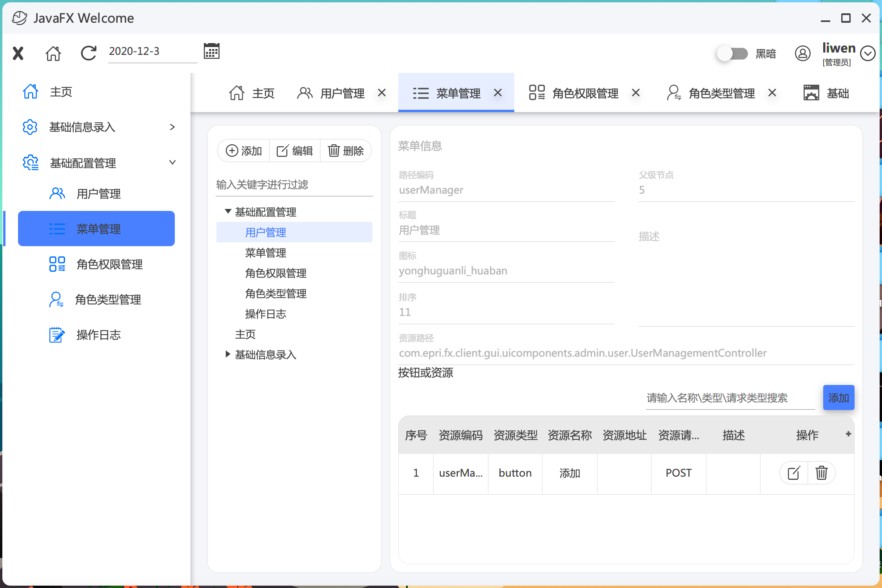Click the blue 添加 resource button

(838, 397)
